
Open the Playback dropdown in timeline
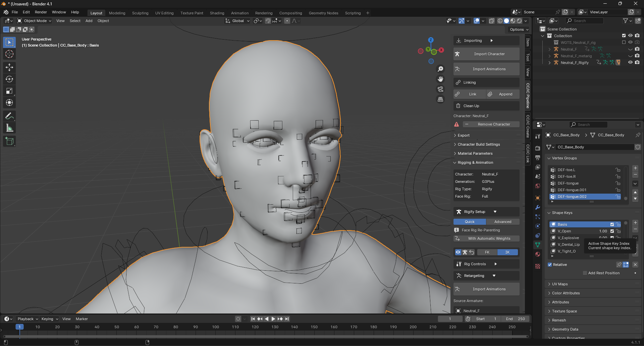(x=28, y=319)
